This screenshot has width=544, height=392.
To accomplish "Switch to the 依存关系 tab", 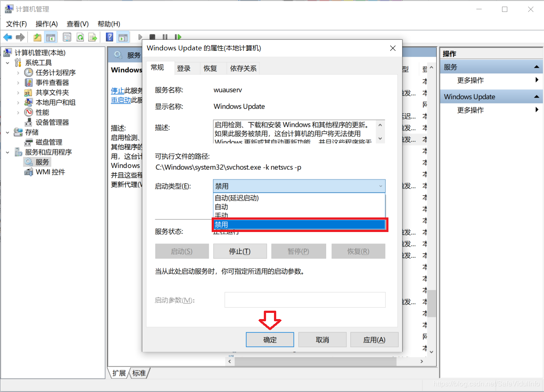I will (243, 69).
